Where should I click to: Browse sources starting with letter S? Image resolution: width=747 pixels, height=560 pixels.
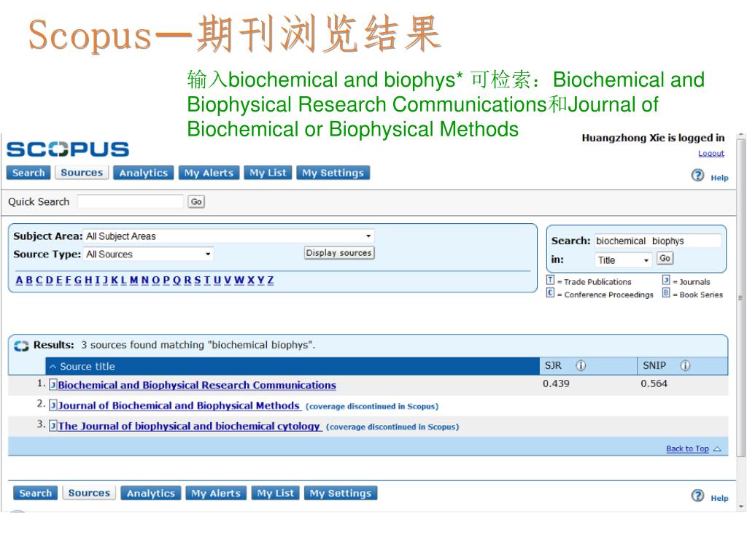click(197, 280)
